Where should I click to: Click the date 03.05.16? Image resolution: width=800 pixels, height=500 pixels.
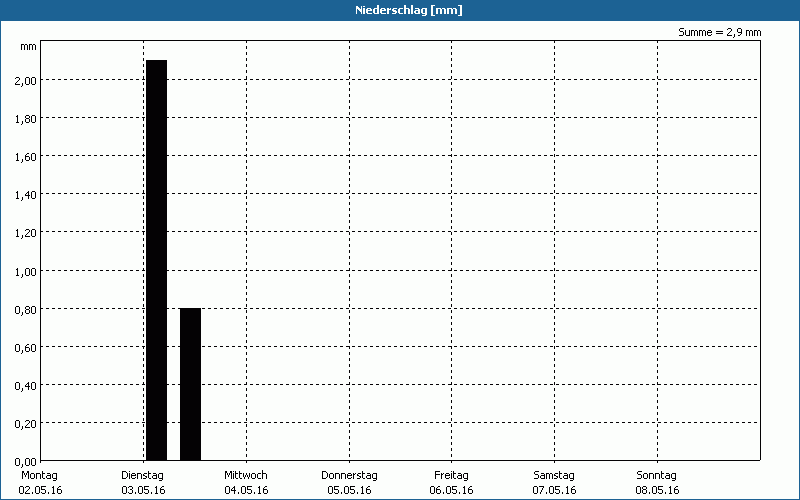(x=143, y=490)
